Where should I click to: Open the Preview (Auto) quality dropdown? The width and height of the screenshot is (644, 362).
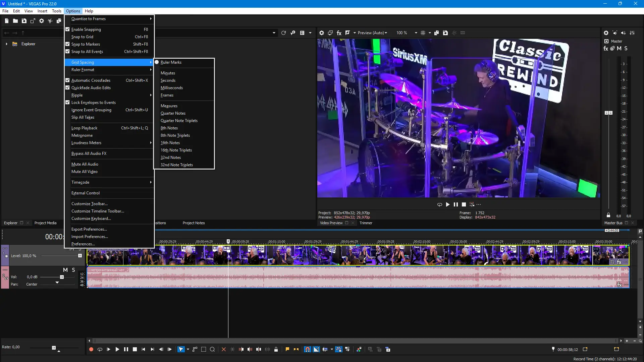pyautogui.click(x=372, y=33)
